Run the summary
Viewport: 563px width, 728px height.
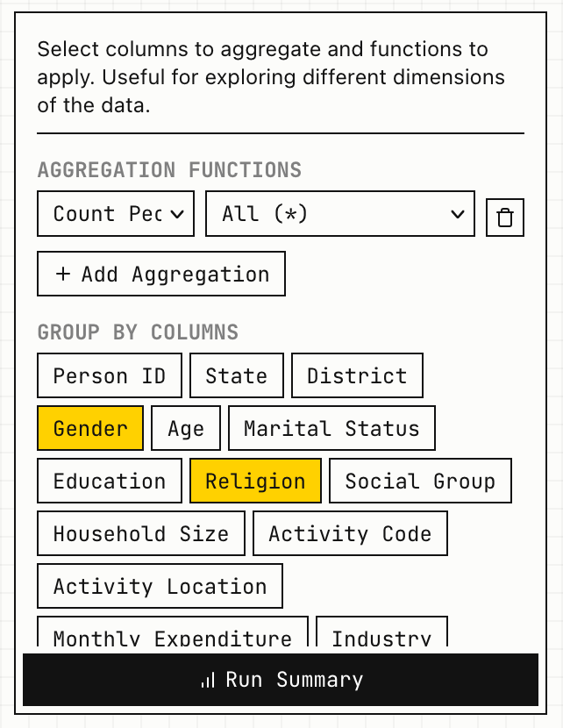(x=281, y=680)
